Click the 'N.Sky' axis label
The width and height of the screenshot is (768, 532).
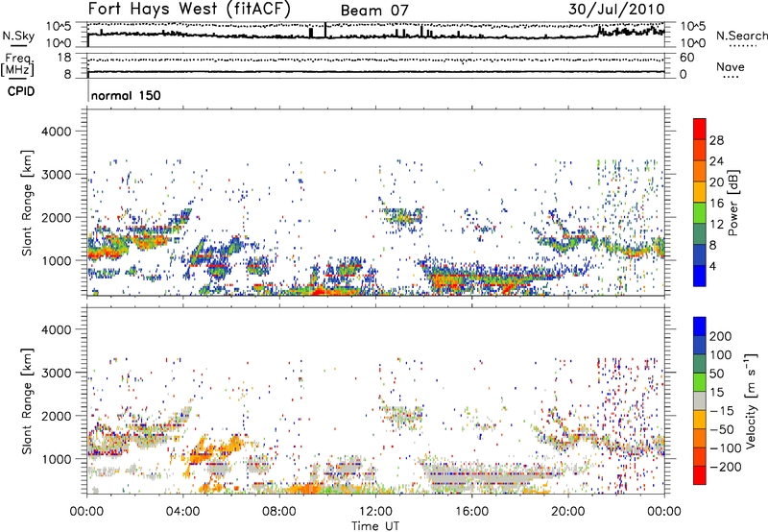(x=18, y=36)
